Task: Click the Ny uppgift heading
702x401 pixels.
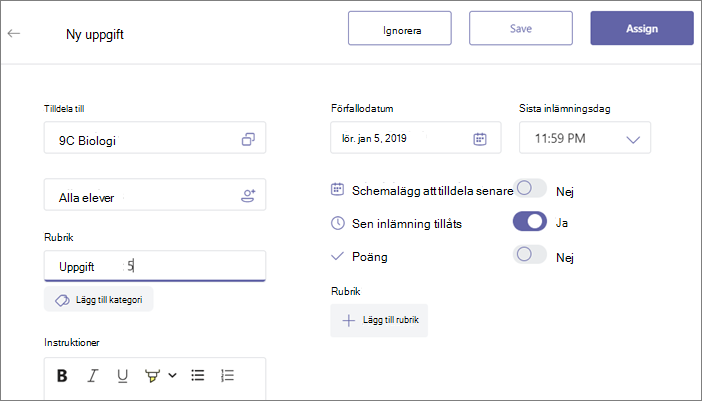Action: (95, 34)
